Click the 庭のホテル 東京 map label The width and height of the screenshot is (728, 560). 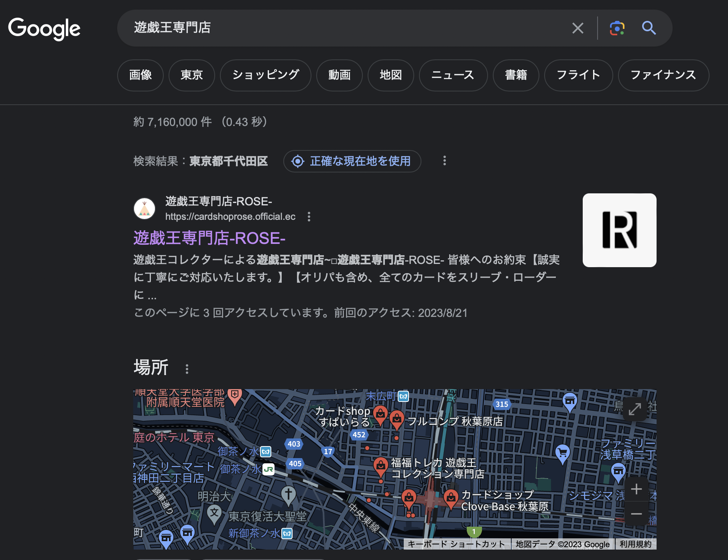coord(174,437)
